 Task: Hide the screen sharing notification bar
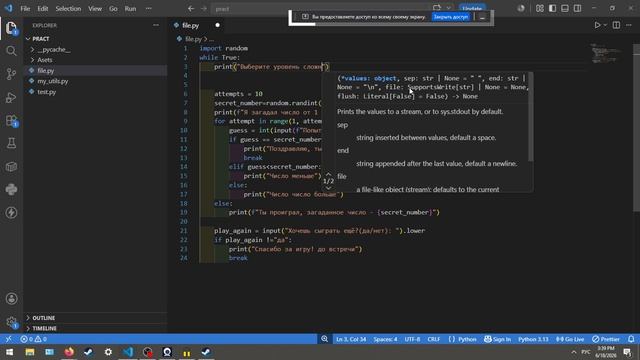(x=482, y=17)
